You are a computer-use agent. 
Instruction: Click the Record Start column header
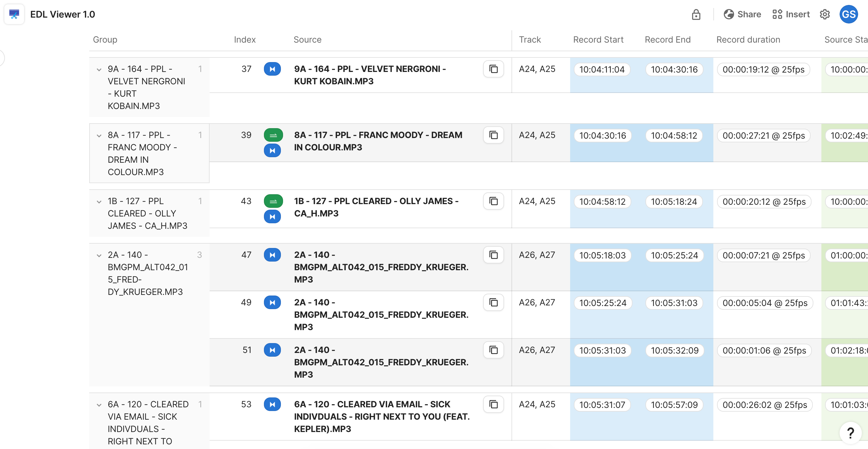598,40
